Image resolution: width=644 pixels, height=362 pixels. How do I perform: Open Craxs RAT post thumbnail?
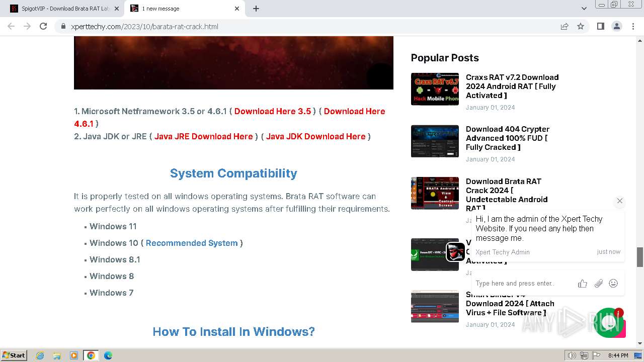435,89
